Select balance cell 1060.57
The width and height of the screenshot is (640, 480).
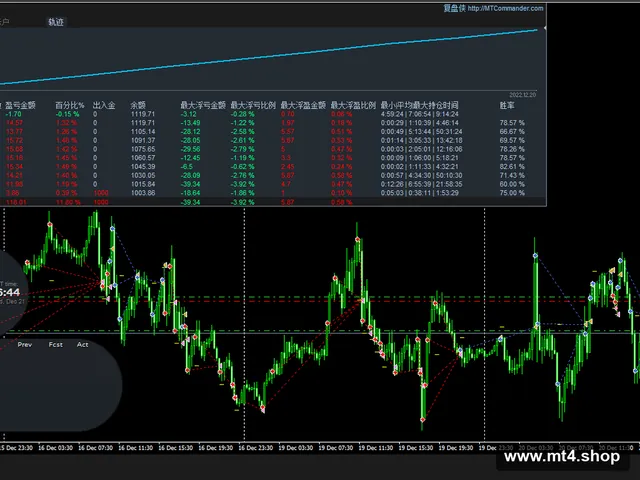[x=143, y=158]
